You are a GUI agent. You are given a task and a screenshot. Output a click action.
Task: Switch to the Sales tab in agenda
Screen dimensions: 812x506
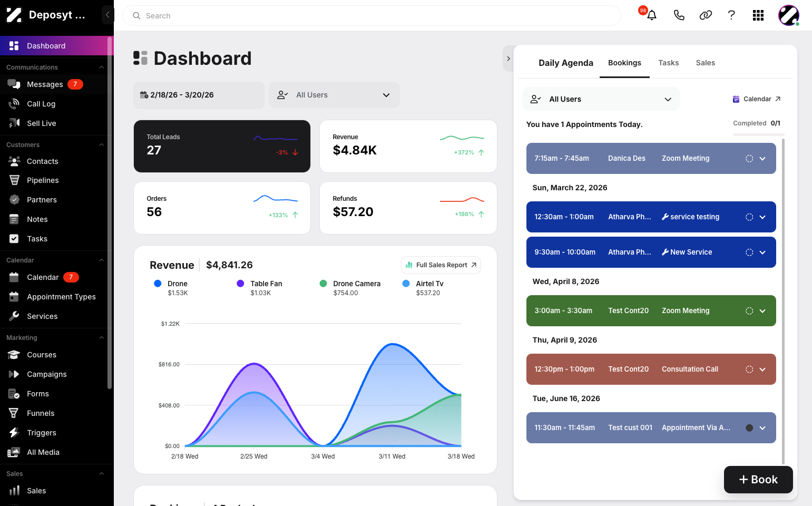pos(706,63)
